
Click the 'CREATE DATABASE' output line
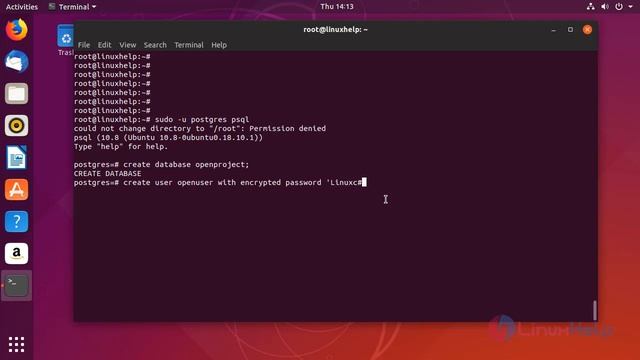(107, 173)
